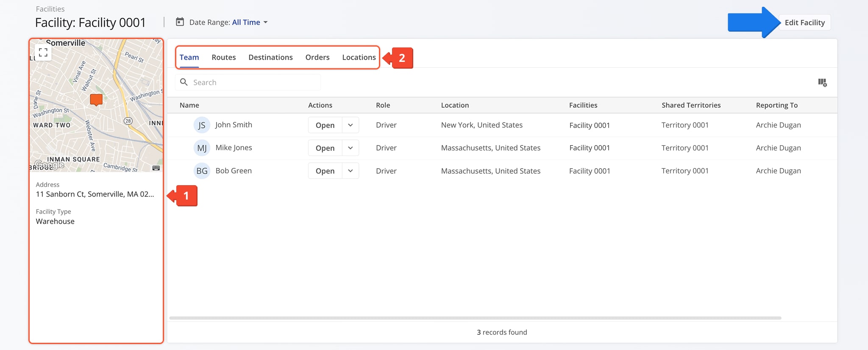Open John Smith's profile with Open button

coord(325,125)
